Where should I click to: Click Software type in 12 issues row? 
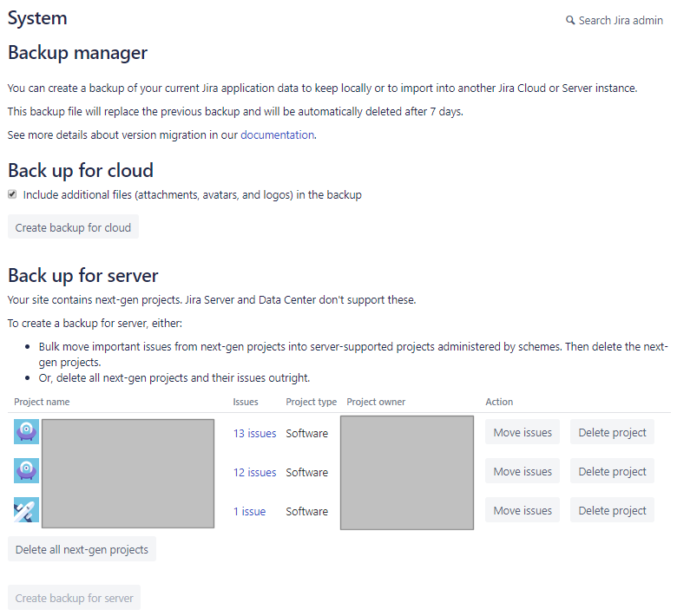pos(307,473)
